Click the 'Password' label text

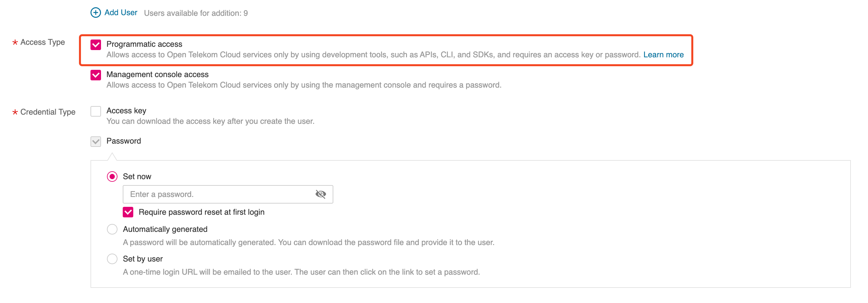[124, 141]
